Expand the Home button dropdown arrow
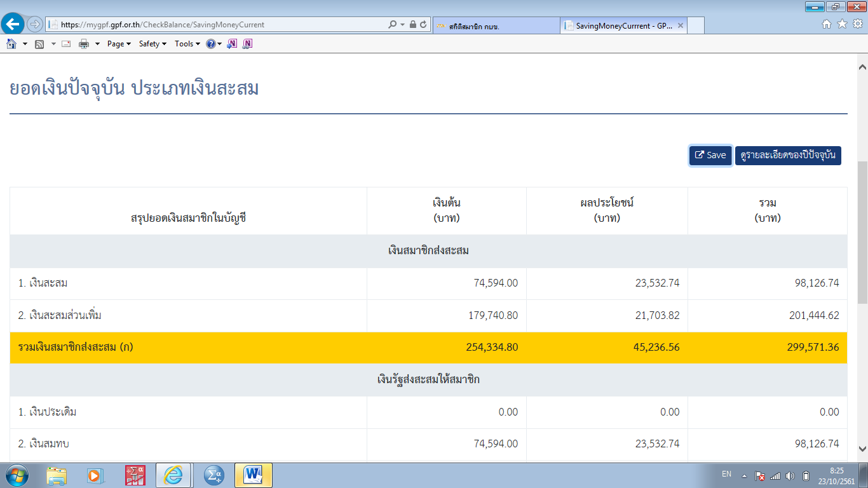This screenshot has width=868, height=488. tap(25, 44)
